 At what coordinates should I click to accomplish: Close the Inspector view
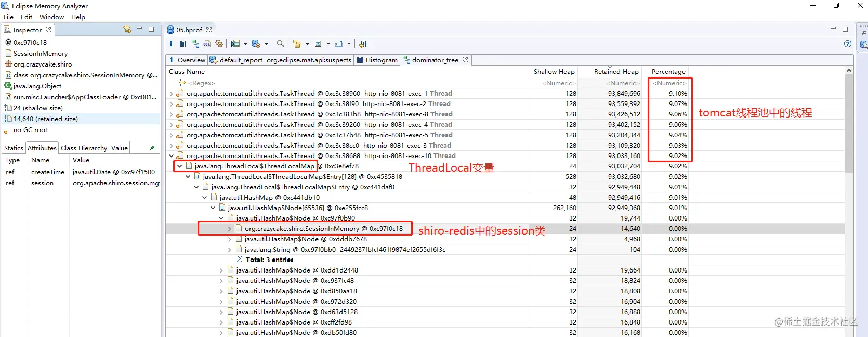48,30
